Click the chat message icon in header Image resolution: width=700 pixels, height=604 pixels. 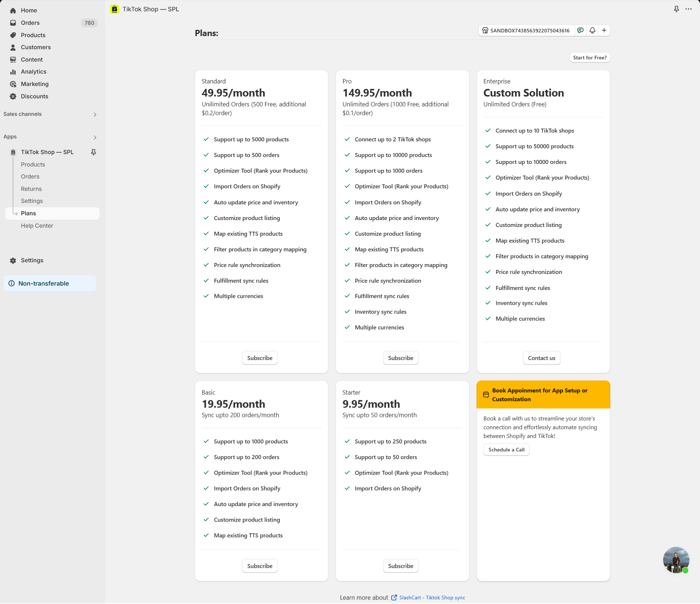pyautogui.click(x=580, y=30)
